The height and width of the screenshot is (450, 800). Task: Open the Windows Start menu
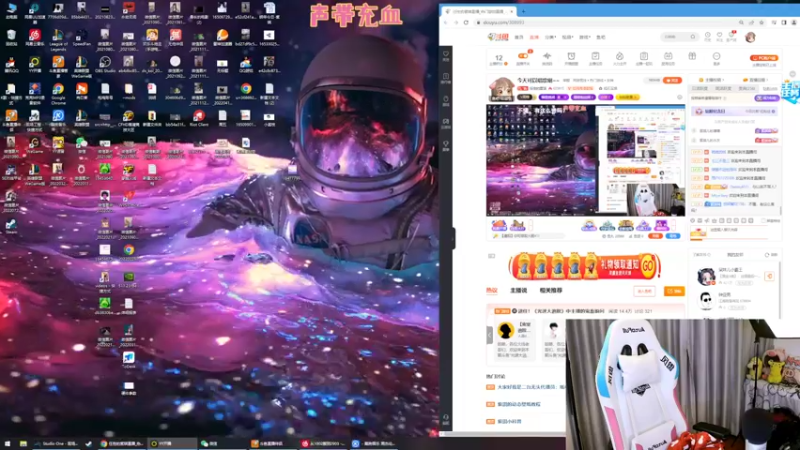pyautogui.click(x=7, y=444)
